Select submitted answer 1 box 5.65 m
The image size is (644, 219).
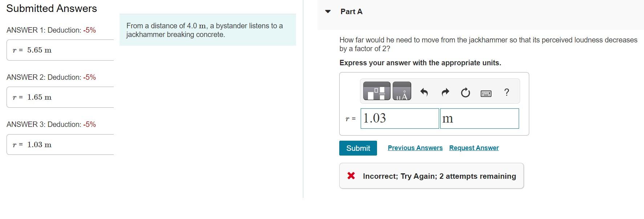(x=60, y=50)
